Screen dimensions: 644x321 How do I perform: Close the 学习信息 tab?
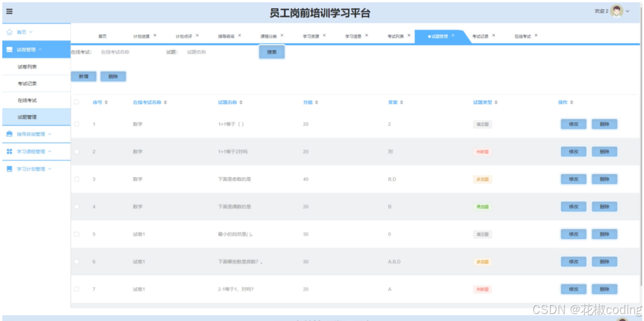[366, 35]
